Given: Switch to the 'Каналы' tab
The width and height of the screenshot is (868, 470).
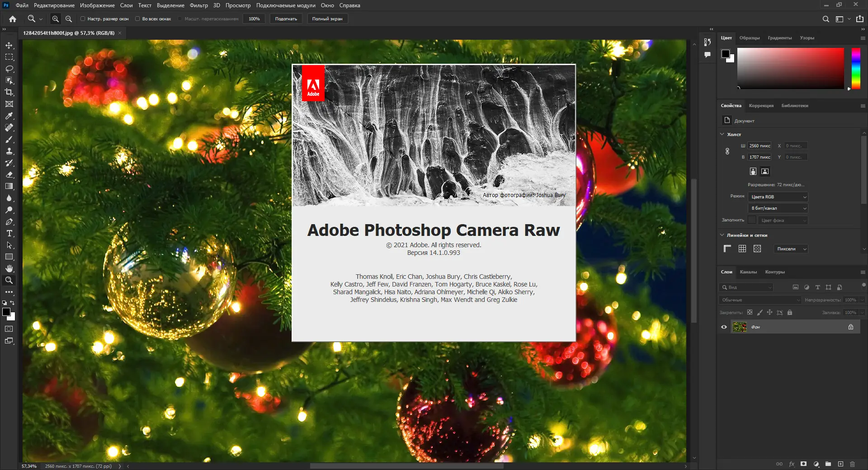Looking at the screenshot, I should 748,272.
